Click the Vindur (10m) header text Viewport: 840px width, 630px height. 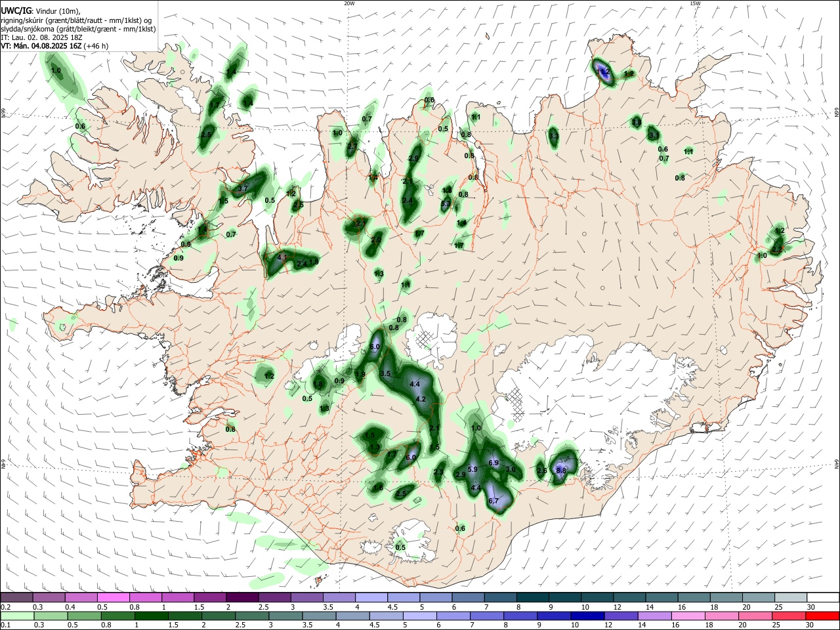[x=57, y=11]
